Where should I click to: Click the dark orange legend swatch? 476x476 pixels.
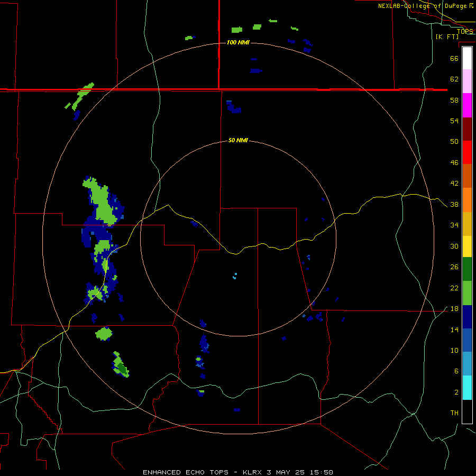(x=467, y=176)
